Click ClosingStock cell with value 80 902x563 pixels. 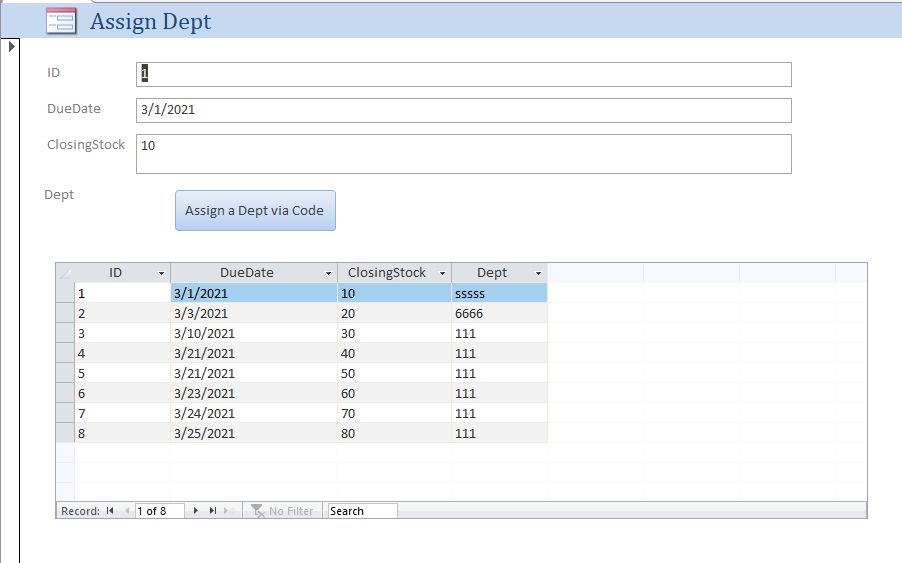[394, 432]
